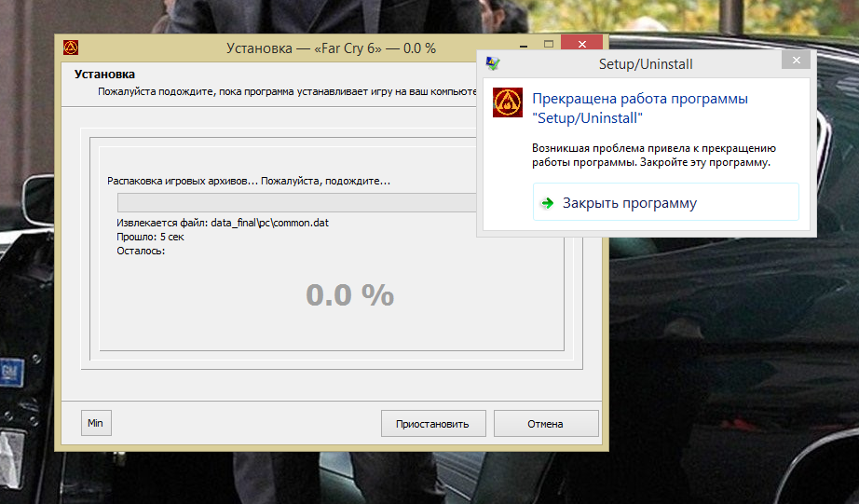Click the Far Cry 6 installer title bar icon
The width and height of the screenshot is (859, 504).
(x=70, y=48)
